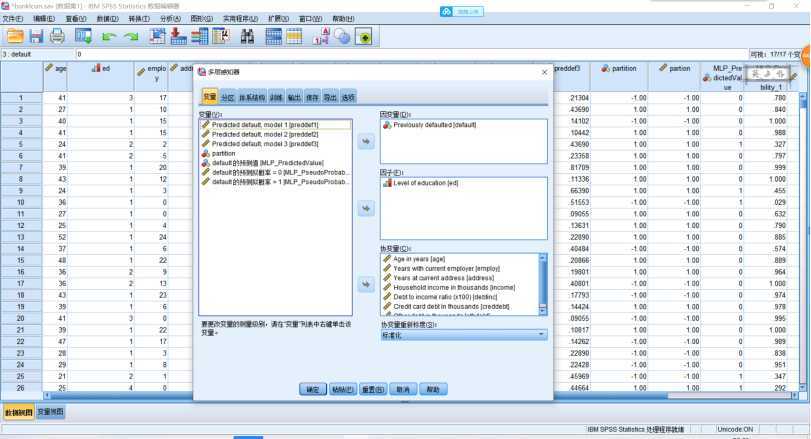Select Predicted default, model 3 [preddef3] variable

coord(265,144)
